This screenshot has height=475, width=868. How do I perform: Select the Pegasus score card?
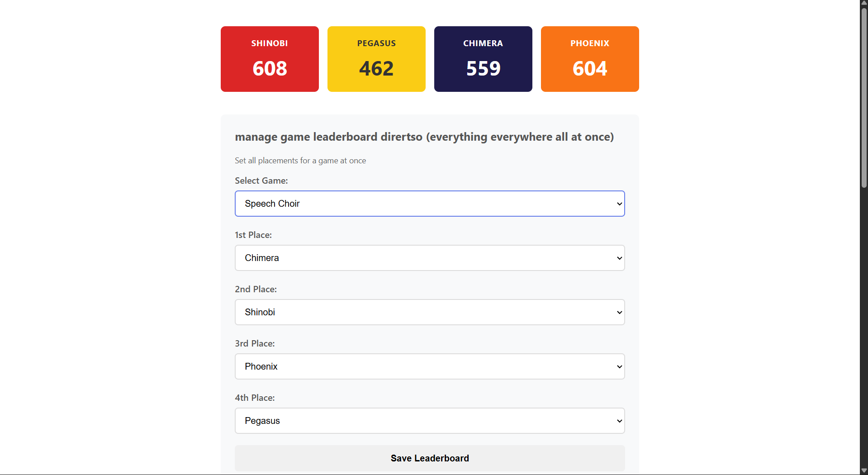coord(376,59)
